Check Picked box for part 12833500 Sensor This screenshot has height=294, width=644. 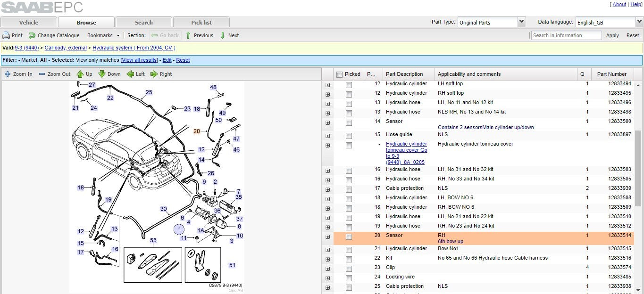pyautogui.click(x=349, y=123)
